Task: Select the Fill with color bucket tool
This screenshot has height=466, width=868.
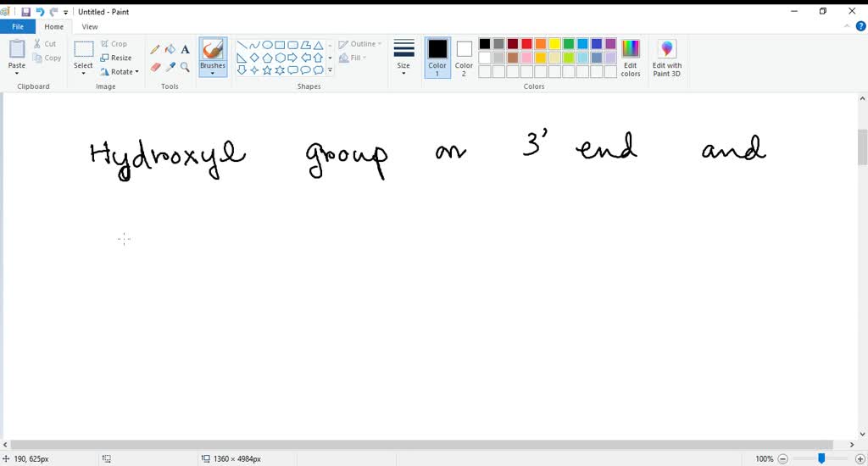Action: point(170,49)
